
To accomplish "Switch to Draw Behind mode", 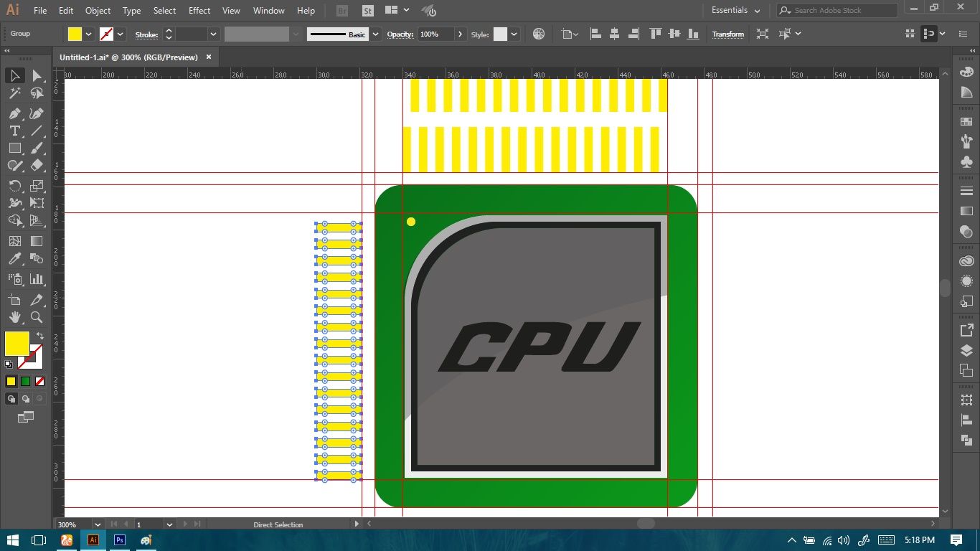I will click(26, 399).
